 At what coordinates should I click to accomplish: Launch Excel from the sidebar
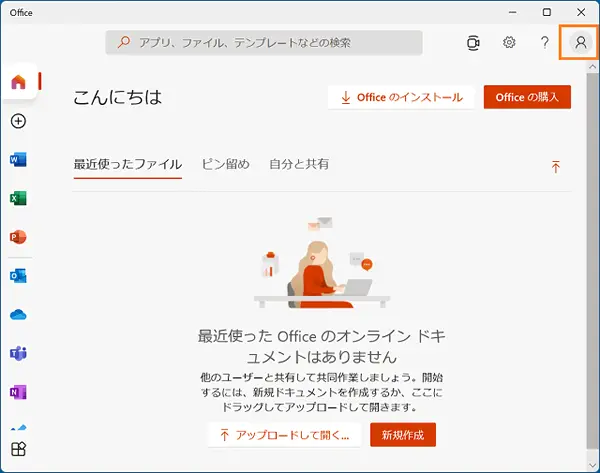[x=18, y=198]
